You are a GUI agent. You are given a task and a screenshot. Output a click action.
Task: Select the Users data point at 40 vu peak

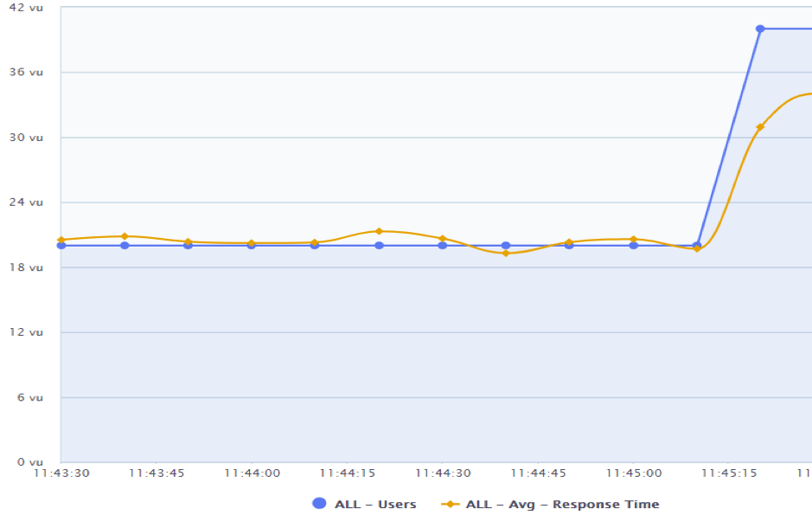click(760, 29)
